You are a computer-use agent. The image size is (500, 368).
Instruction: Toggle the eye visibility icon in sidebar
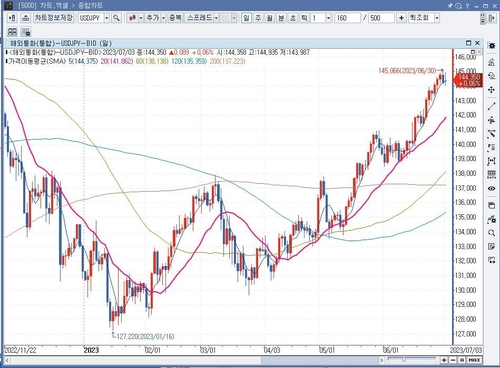491,189
